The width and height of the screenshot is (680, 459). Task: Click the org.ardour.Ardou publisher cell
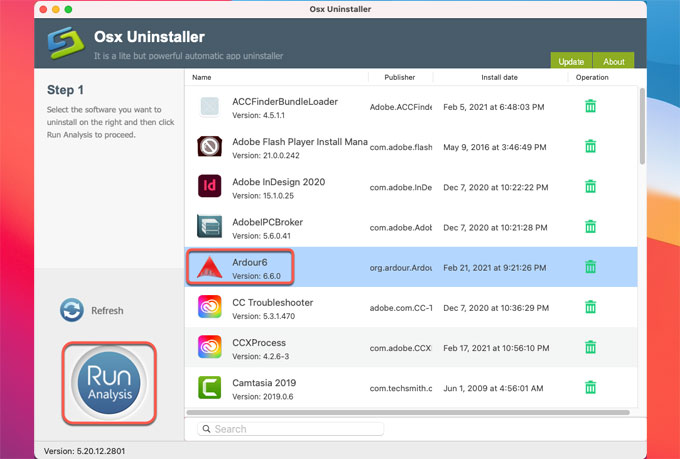pos(401,268)
